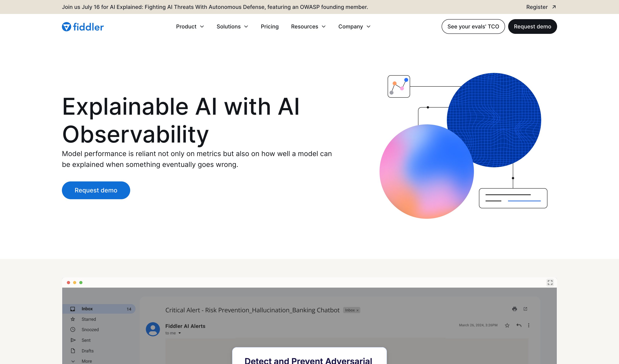Viewport: 619px width, 364px height.
Task: Open the Snoozed folder
Action: coord(90,329)
